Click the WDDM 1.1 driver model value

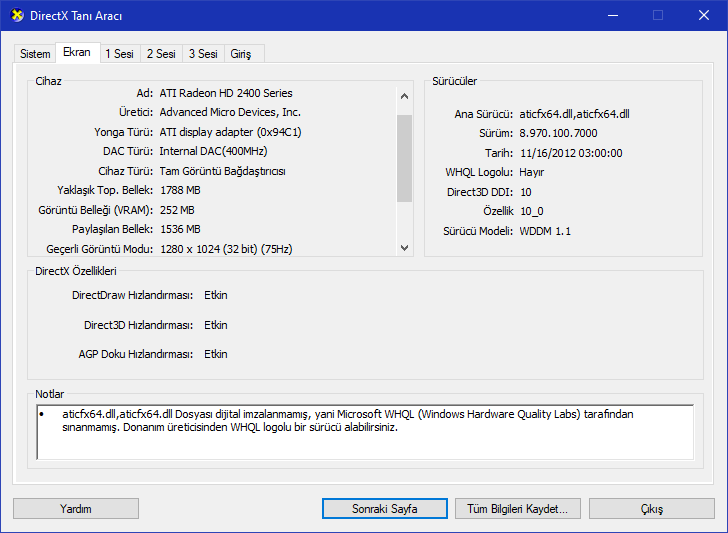(545, 231)
